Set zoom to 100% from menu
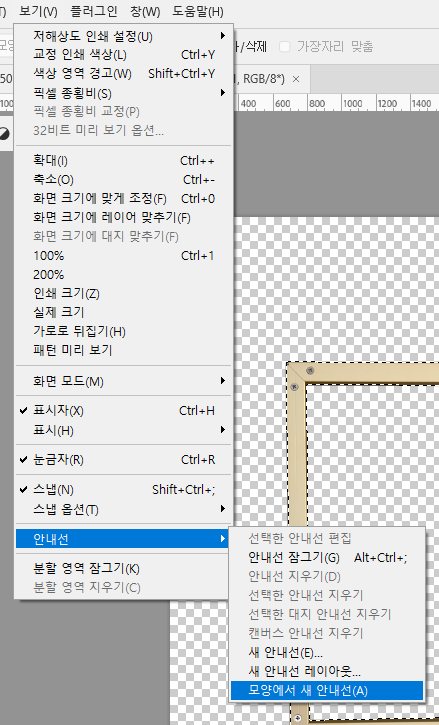 tap(124, 255)
